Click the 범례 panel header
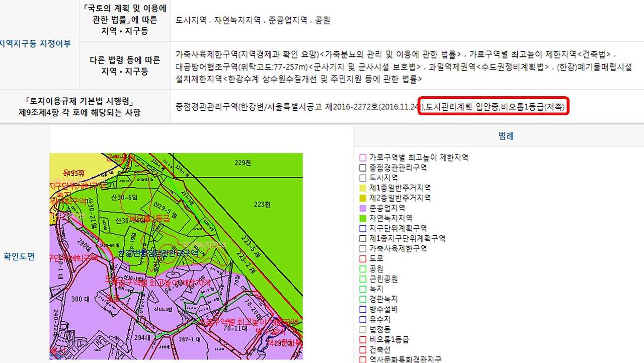Screen dimensions: 644x363 pos(508,135)
